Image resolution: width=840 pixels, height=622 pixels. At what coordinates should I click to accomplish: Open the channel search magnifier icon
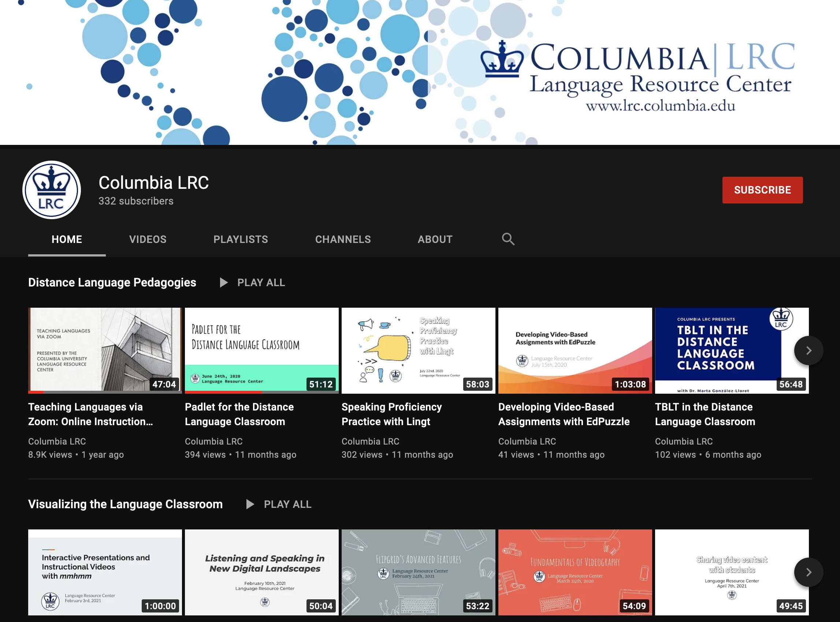(x=508, y=239)
